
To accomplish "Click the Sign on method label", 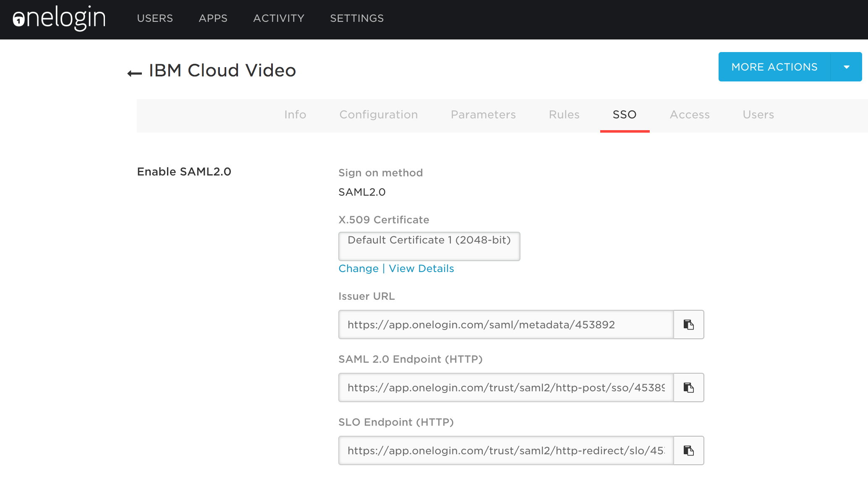I will (x=381, y=173).
